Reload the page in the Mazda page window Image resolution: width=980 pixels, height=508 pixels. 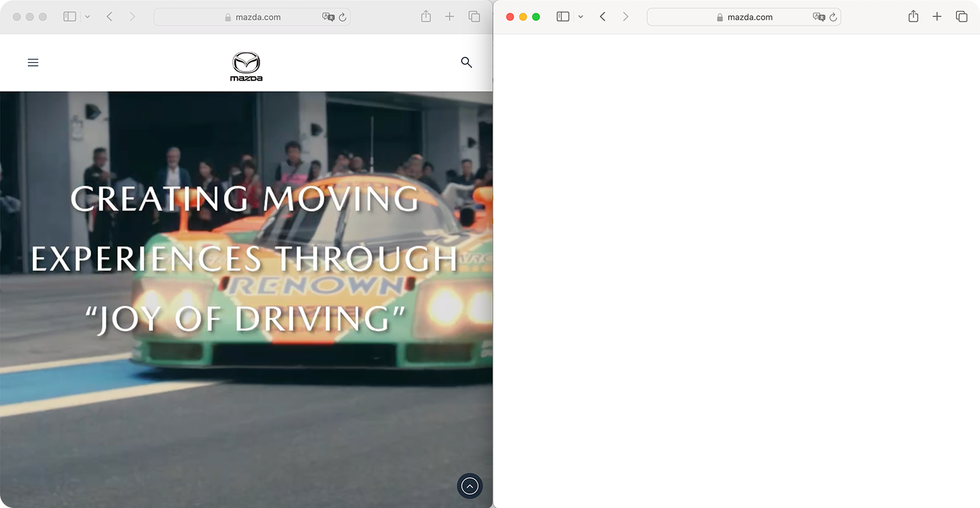pos(343,17)
